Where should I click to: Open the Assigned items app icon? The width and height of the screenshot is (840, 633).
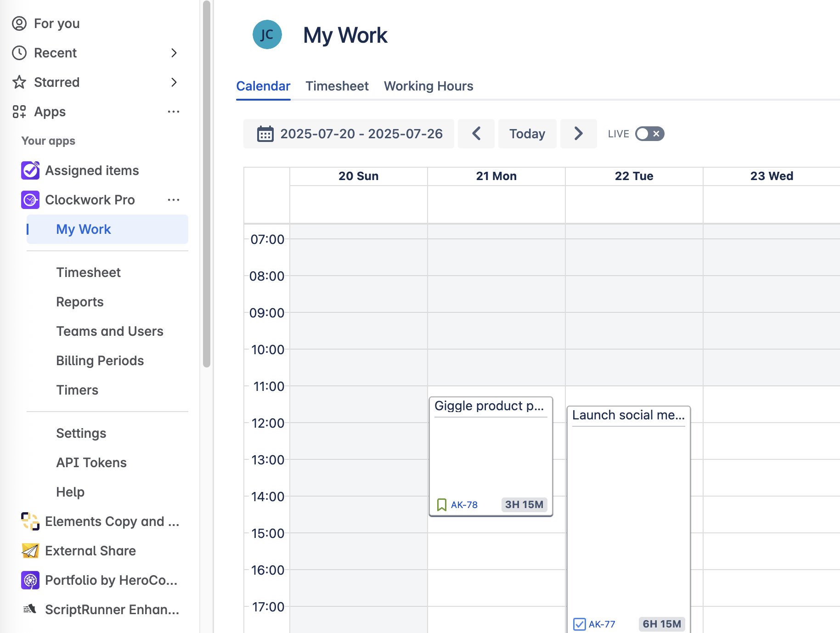[x=30, y=170]
